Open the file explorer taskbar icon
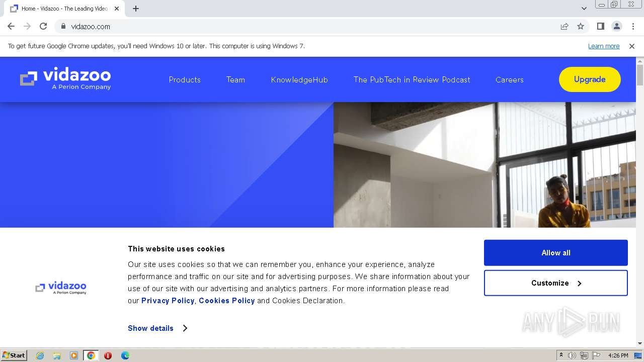 [x=57, y=355]
